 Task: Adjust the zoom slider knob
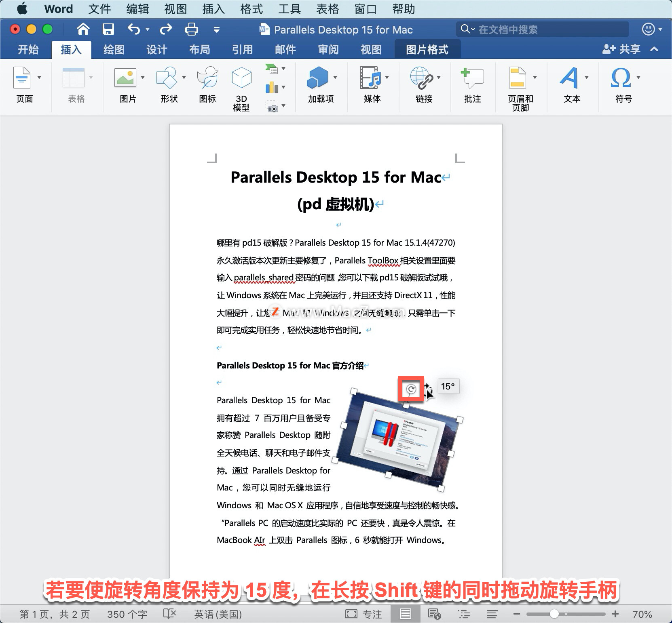tap(554, 614)
